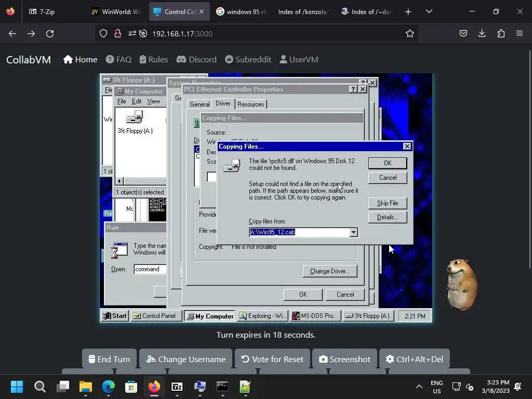Switch to MS-DOS Prompt taskbar button

(315, 316)
